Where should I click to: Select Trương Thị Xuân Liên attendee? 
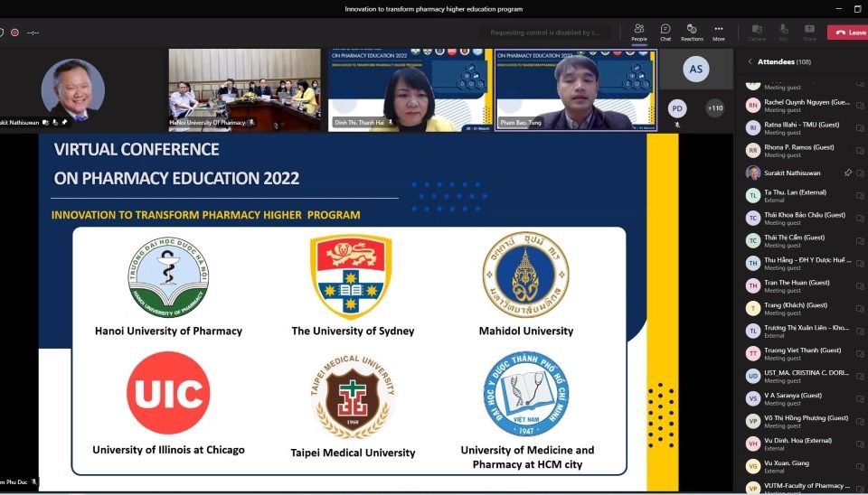pyautogui.click(x=801, y=332)
